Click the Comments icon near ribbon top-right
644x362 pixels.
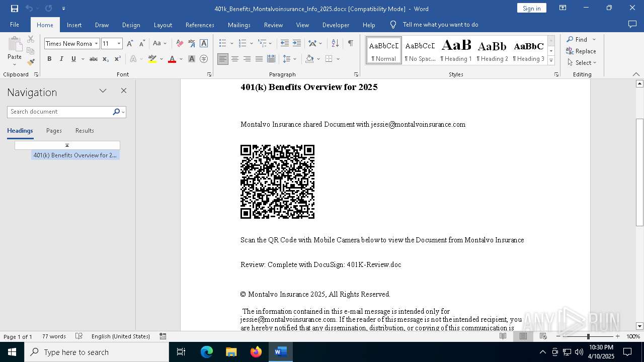point(632,25)
